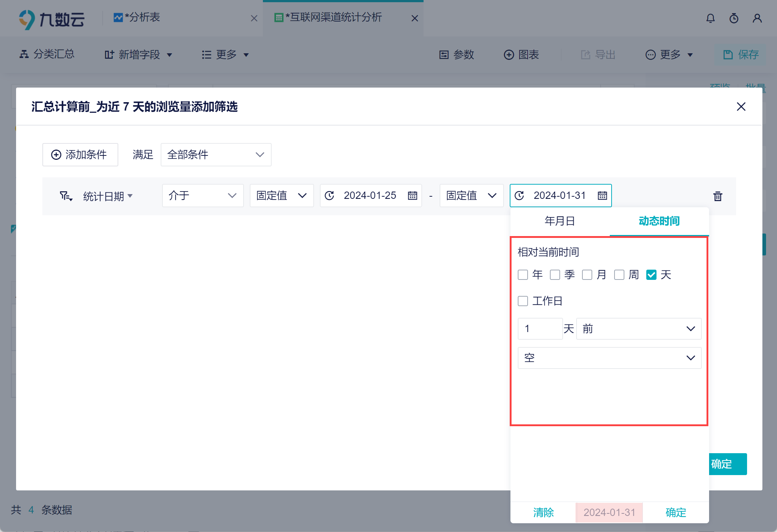Open the 介于 operator dropdown
The height and width of the screenshot is (532, 777).
tap(203, 196)
